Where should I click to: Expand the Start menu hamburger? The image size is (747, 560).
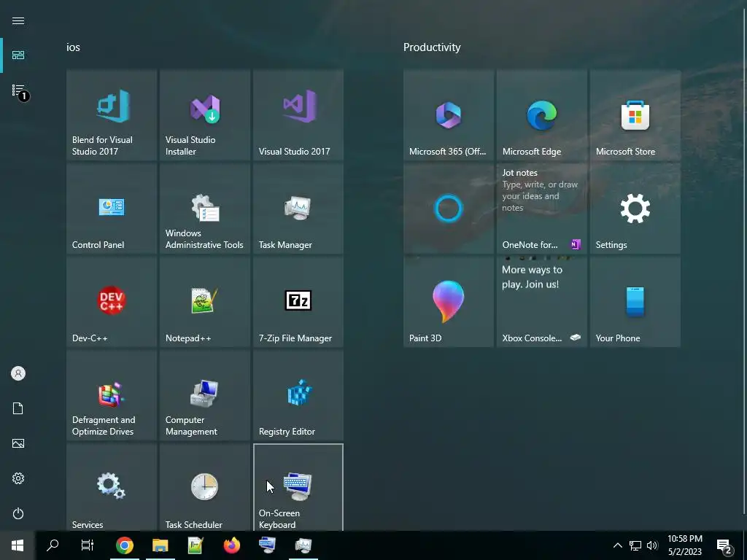coord(18,20)
